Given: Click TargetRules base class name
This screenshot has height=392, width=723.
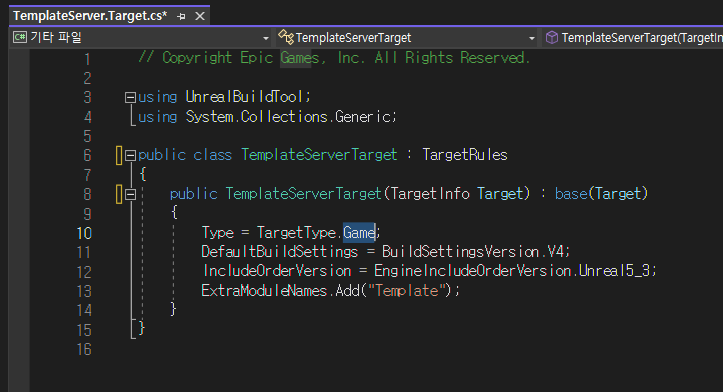Looking at the screenshot, I should (465, 155).
